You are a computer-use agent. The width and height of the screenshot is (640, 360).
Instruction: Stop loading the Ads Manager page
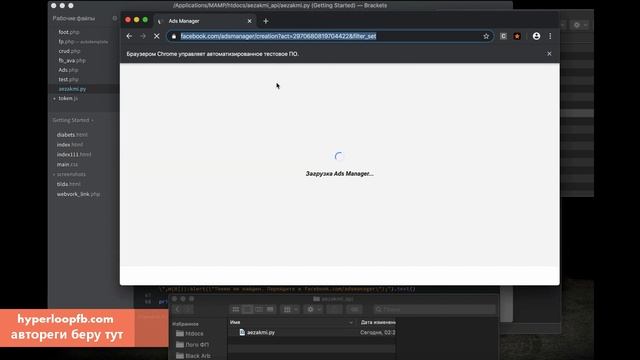pos(157,36)
